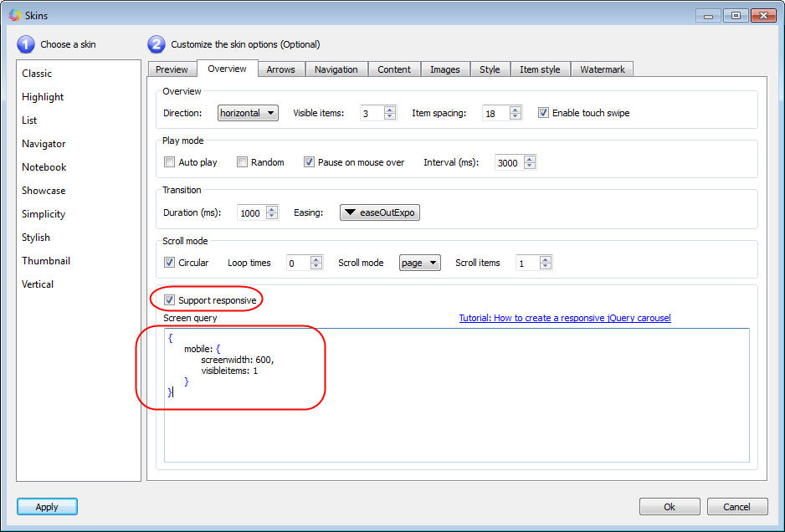Enable the Auto play checkbox
Viewport: 785px width, 532px height.
click(x=170, y=162)
